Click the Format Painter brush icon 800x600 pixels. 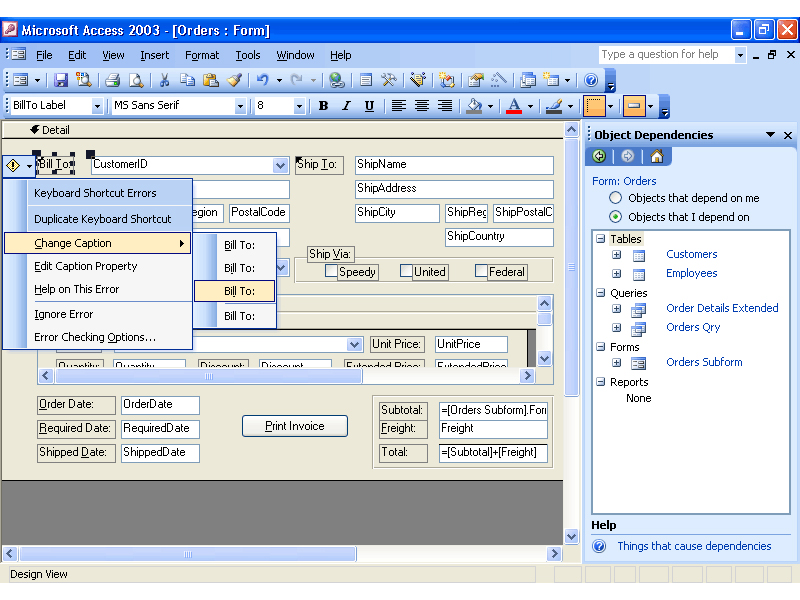(234, 80)
